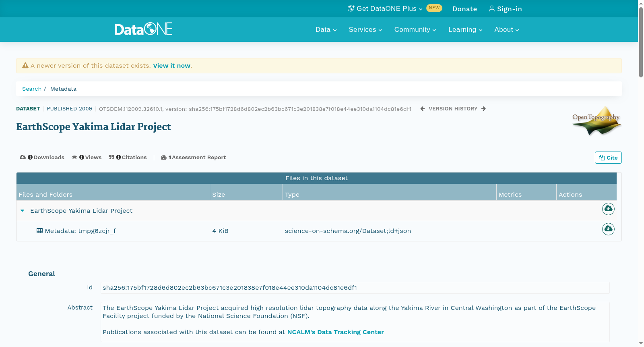Open the Data menu
The height and width of the screenshot is (347, 644).
tap(326, 29)
